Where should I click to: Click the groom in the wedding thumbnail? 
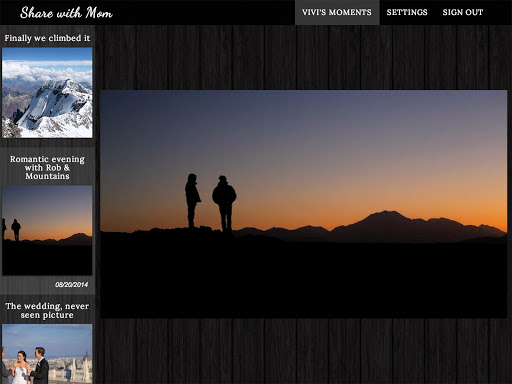(40, 366)
